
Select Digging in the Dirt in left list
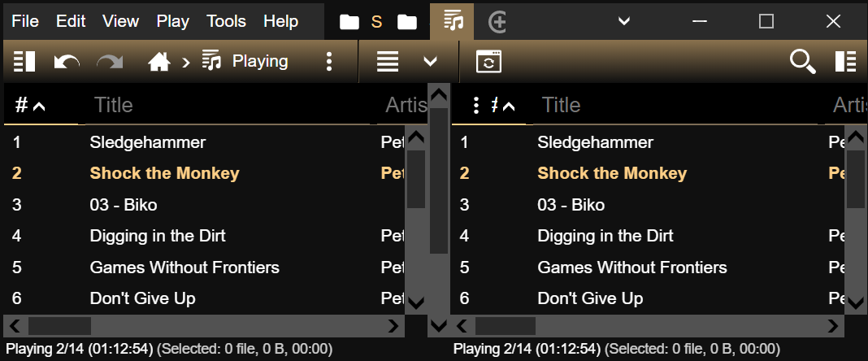coord(158,236)
